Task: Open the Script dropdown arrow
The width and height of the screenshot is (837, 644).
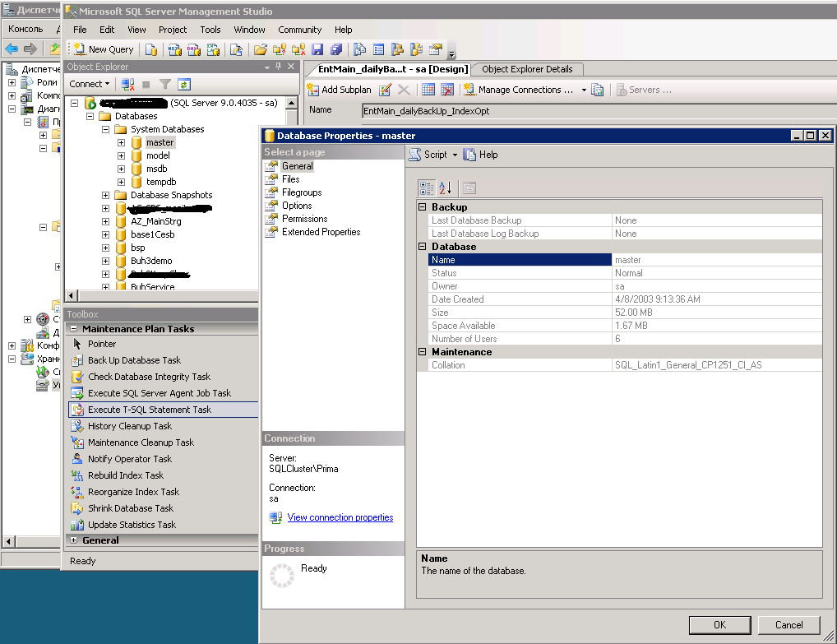Action: click(x=455, y=155)
